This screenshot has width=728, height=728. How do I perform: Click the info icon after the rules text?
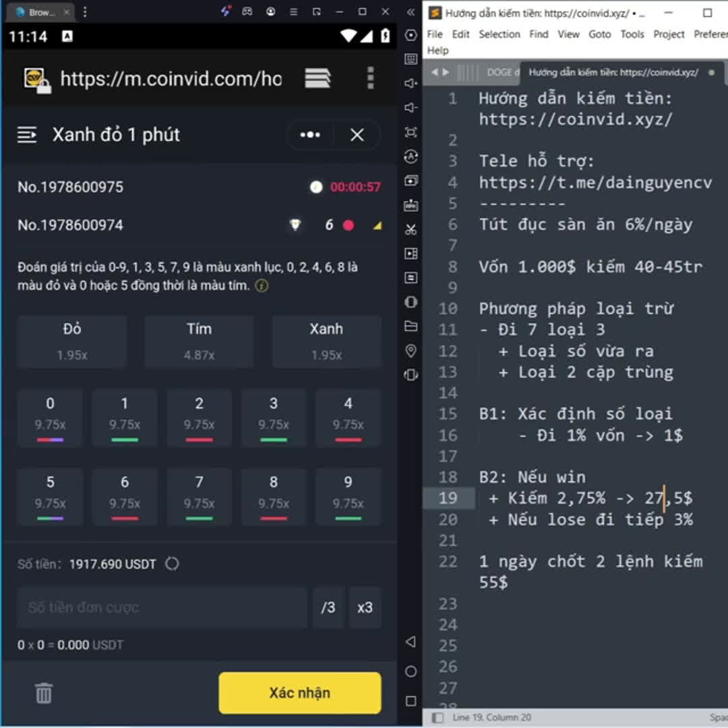262,286
